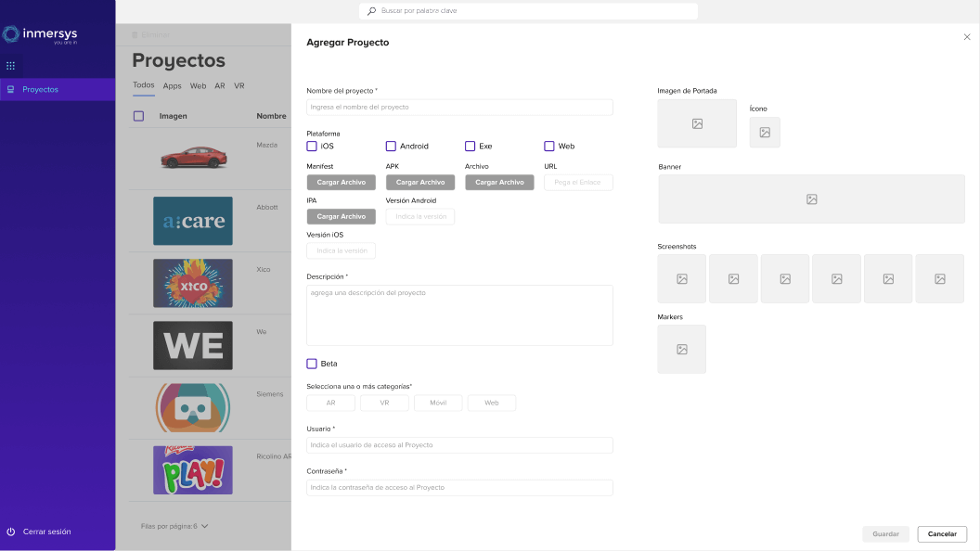Click the magnifier icon in the search bar
Image resolution: width=980 pixels, height=551 pixels.
[x=369, y=10]
